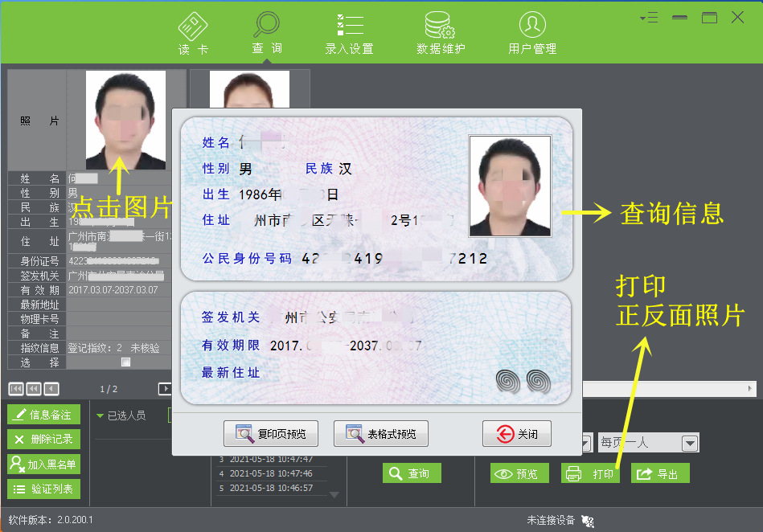
Task: Click the 导出 export icon
Action: [643, 473]
